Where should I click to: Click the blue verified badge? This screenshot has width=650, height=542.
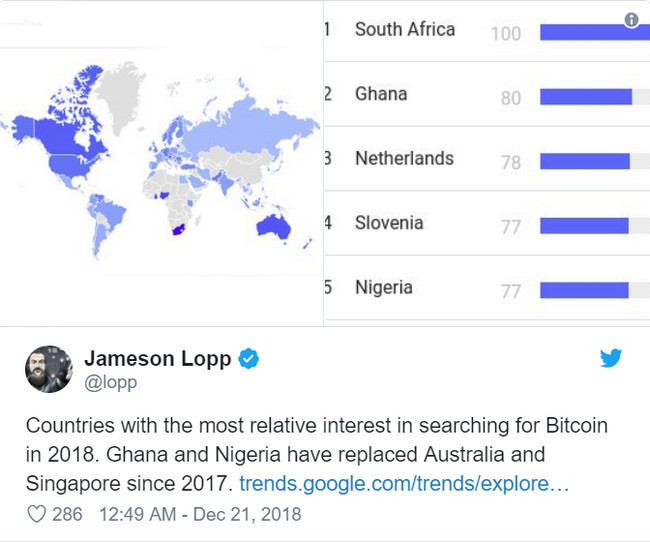(x=248, y=359)
